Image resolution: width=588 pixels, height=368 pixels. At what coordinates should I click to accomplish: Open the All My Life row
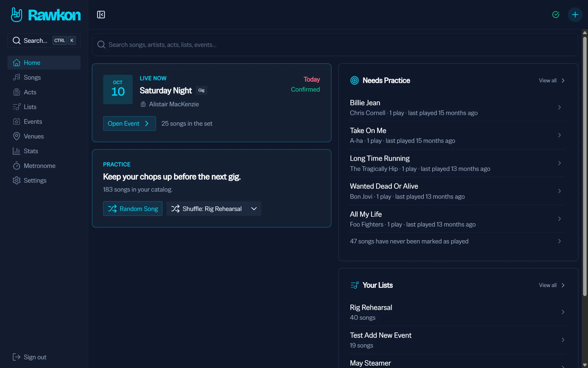457,219
